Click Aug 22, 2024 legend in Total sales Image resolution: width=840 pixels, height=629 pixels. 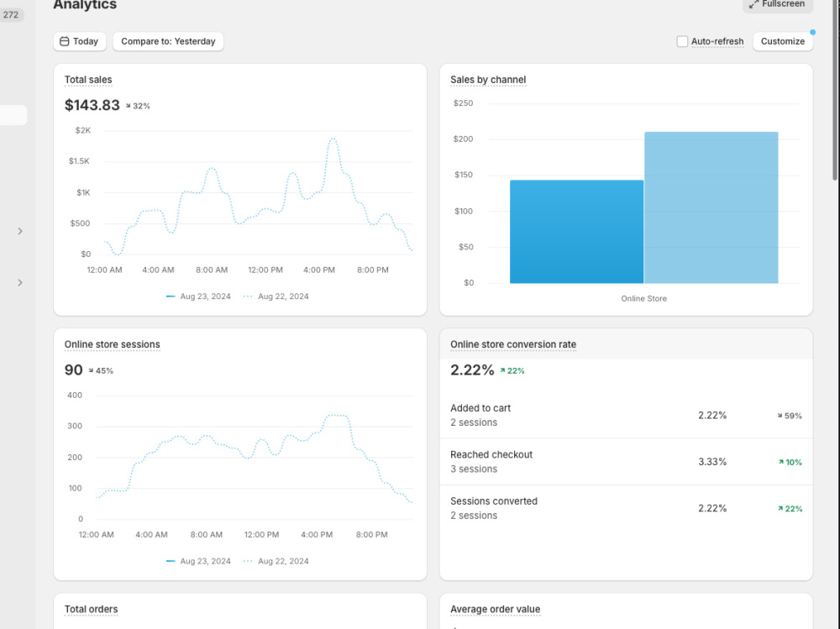(276, 296)
